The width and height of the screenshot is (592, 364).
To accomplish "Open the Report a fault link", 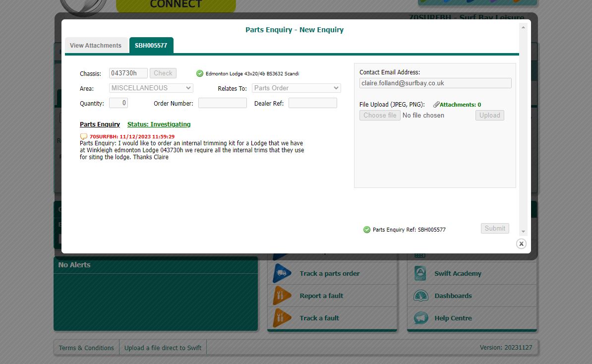I will tap(321, 296).
